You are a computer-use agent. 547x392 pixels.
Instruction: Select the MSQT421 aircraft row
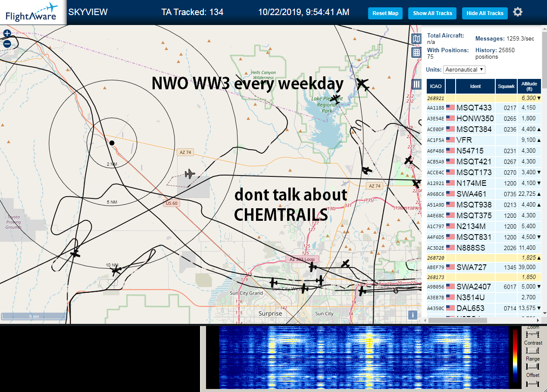tap(484, 162)
